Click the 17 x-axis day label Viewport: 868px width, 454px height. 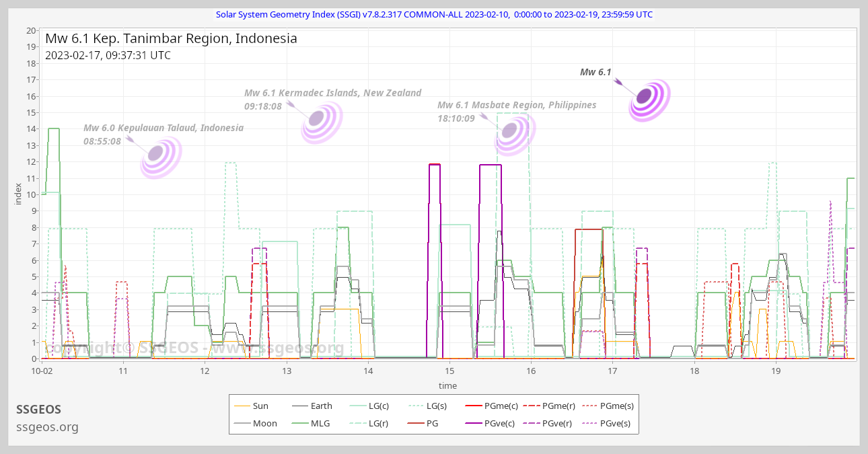[613, 371]
